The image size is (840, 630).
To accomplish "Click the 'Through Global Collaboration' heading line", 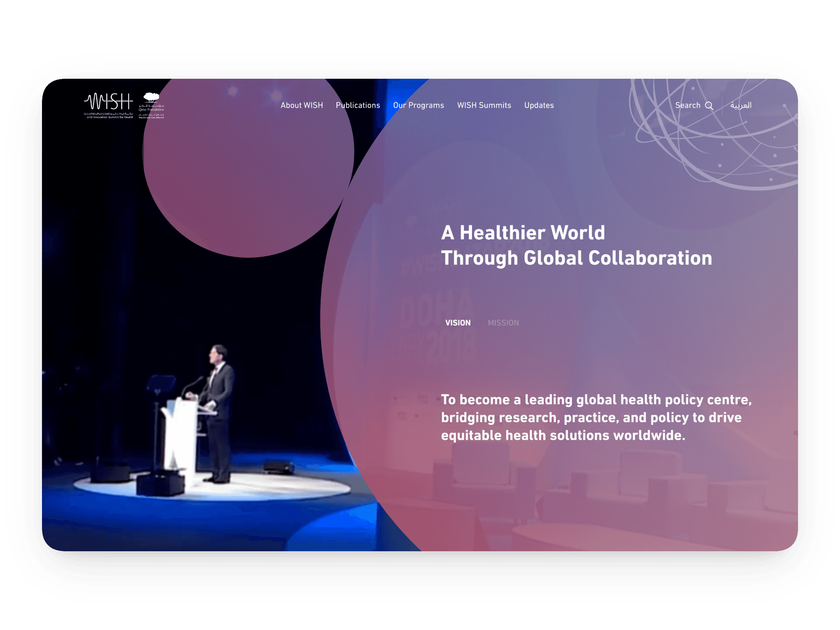I will 576,258.
